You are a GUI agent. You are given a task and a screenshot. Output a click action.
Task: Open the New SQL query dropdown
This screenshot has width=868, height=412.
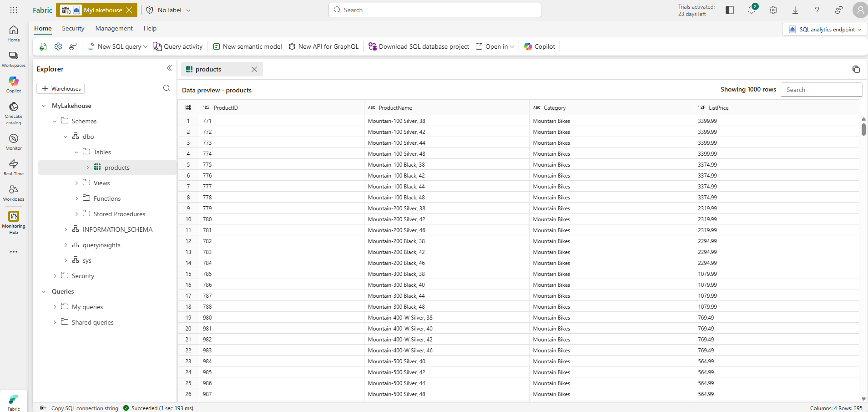(x=146, y=46)
